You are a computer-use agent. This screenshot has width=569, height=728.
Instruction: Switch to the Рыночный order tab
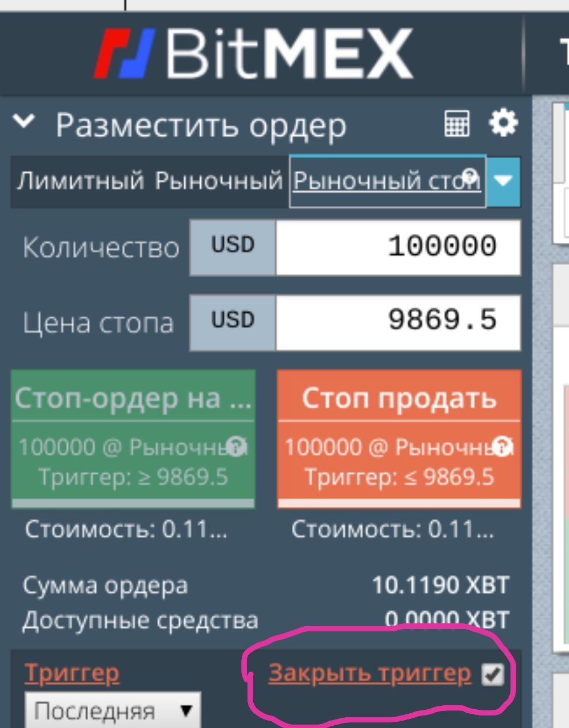219,181
